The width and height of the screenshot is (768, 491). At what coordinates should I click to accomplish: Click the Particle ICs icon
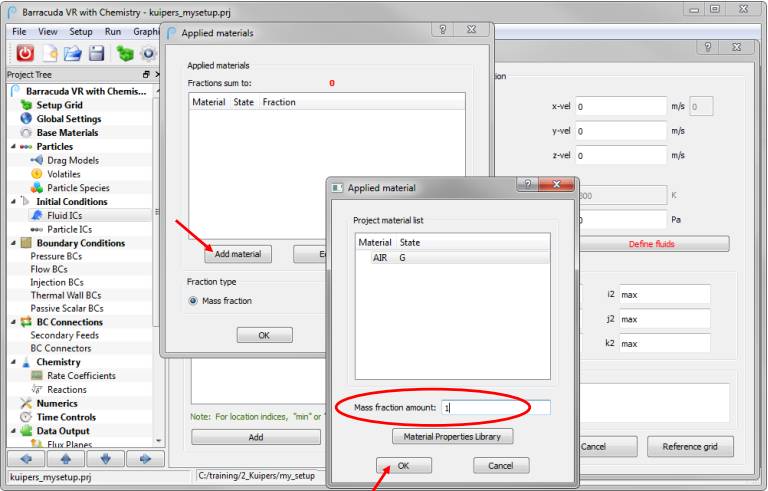pyautogui.click(x=36, y=229)
